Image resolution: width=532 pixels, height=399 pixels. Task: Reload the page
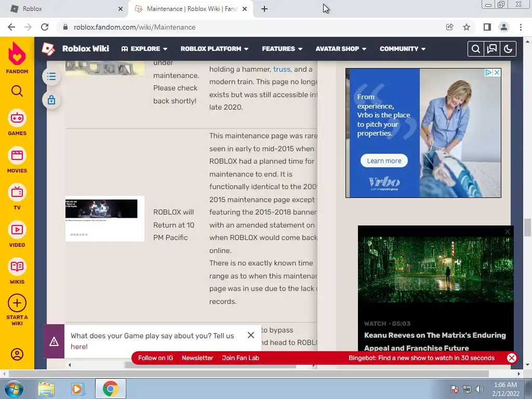click(x=45, y=27)
